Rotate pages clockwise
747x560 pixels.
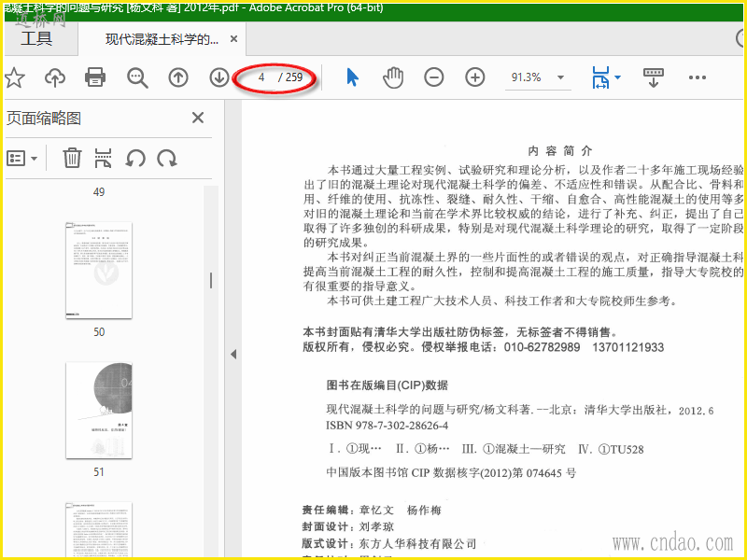[x=167, y=158]
